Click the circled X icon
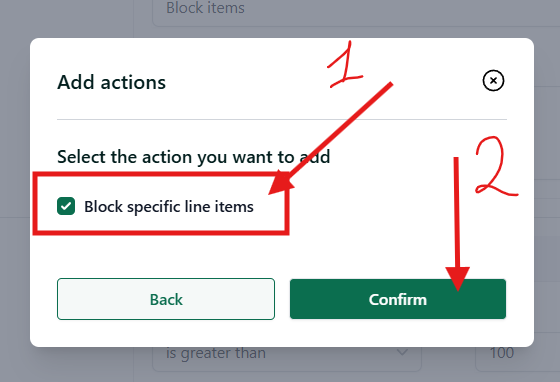Viewport: 560px width, 382px height. (x=493, y=80)
